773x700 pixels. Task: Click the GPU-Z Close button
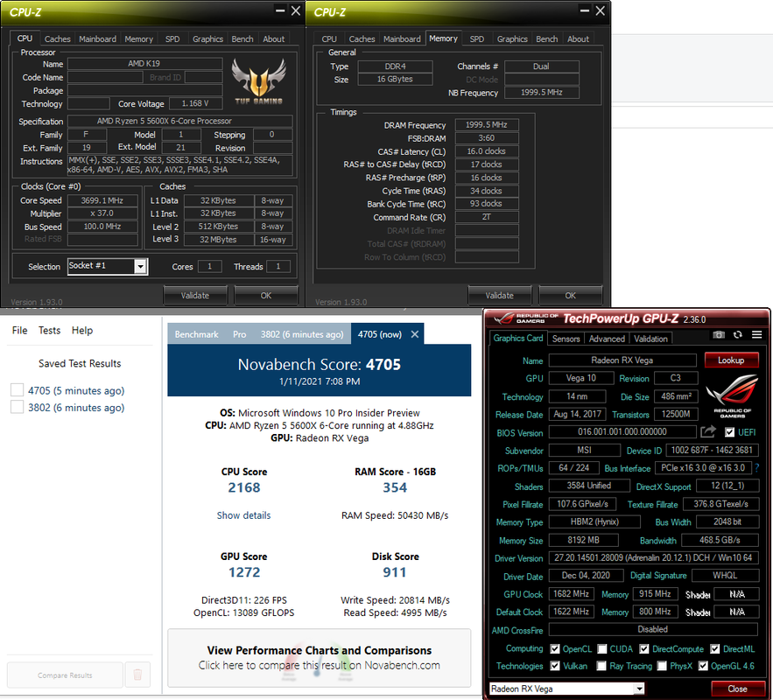pyautogui.click(x=737, y=689)
